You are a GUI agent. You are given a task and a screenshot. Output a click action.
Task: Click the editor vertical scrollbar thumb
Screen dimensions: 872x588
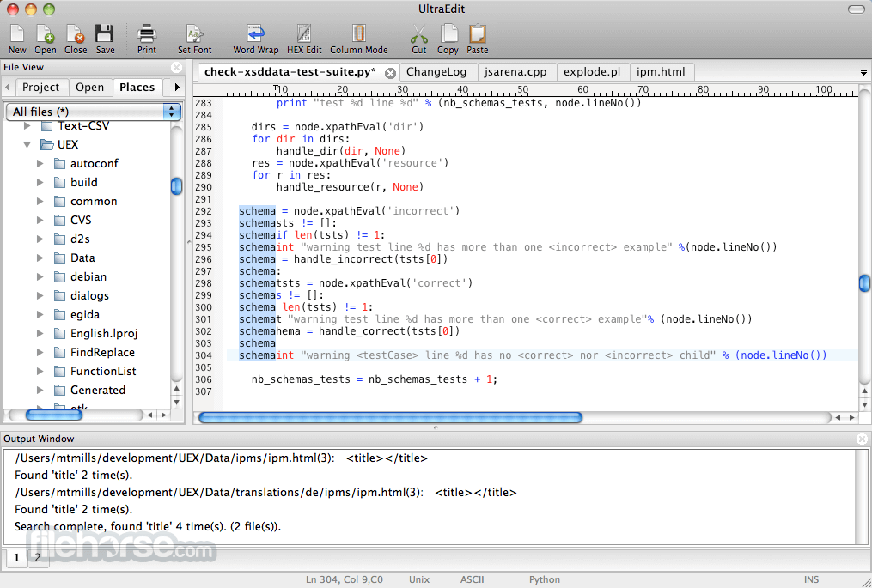[864, 283]
